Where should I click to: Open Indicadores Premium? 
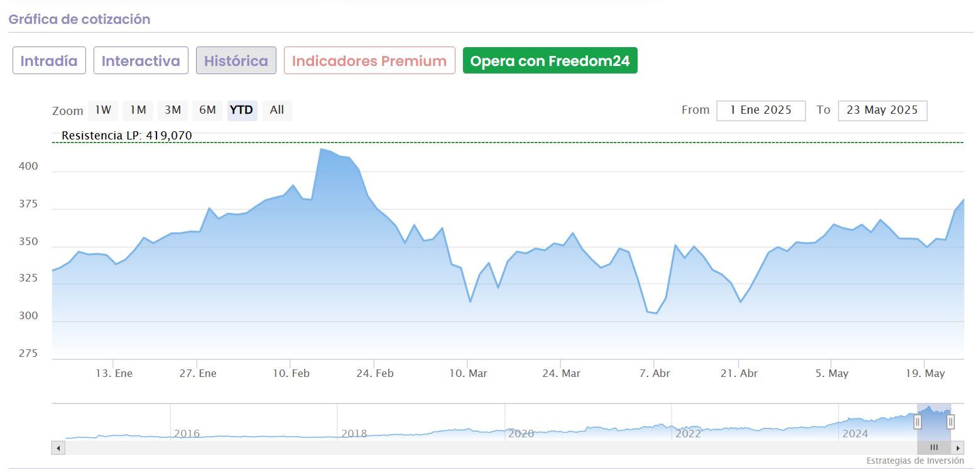click(369, 61)
